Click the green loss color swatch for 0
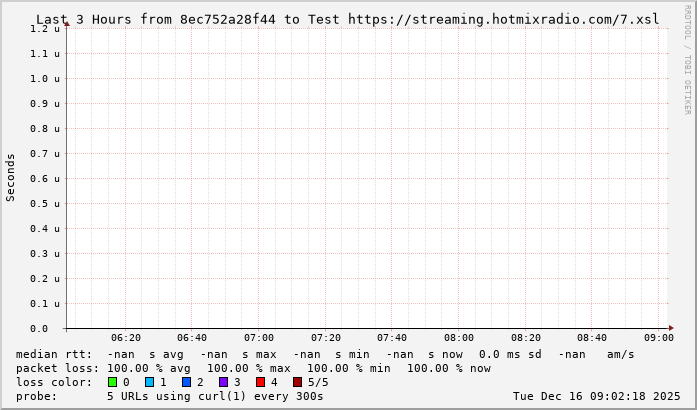697x410 pixels. click(112, 382)
